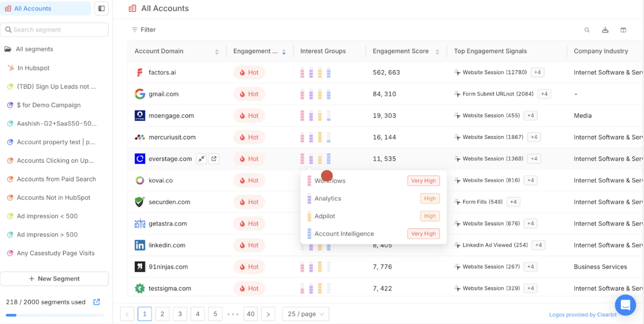Click the everstage.com quick view icon
Viewport: 644px width, 324px height.
point(201,159)
